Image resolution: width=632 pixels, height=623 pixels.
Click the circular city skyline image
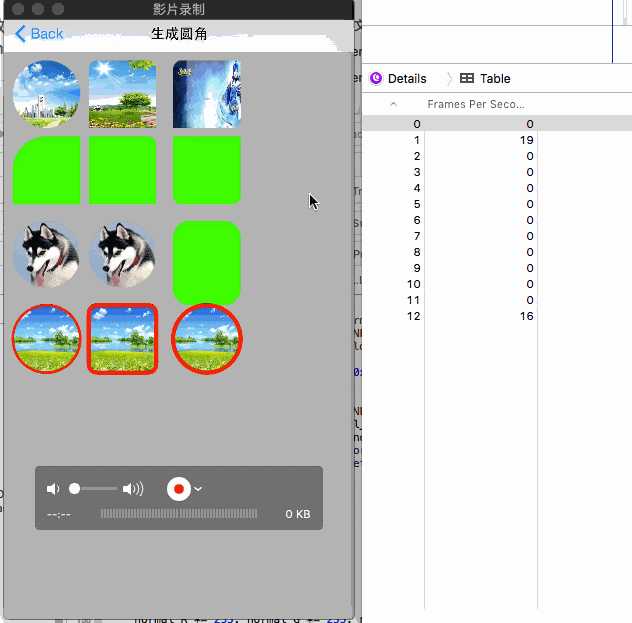click(x=46, y=93)
